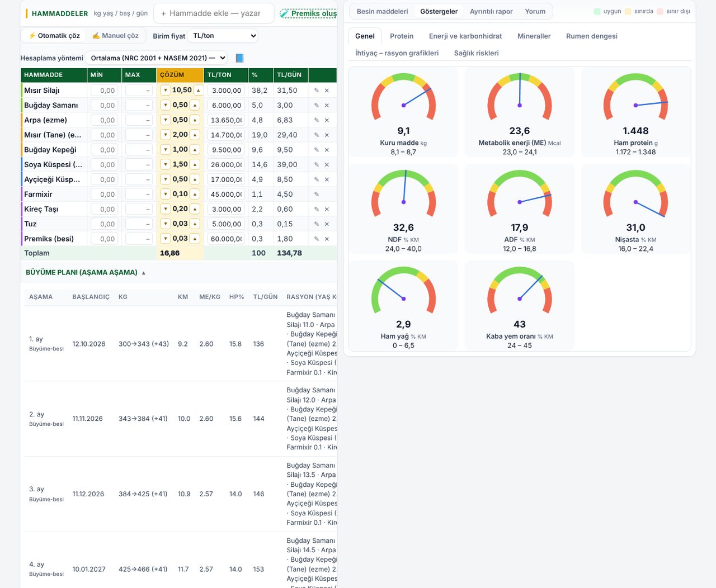Decrease Mısır Silajı amount with down arrow
This screenshot has width=716, height=588.
(x=166, y=90)
